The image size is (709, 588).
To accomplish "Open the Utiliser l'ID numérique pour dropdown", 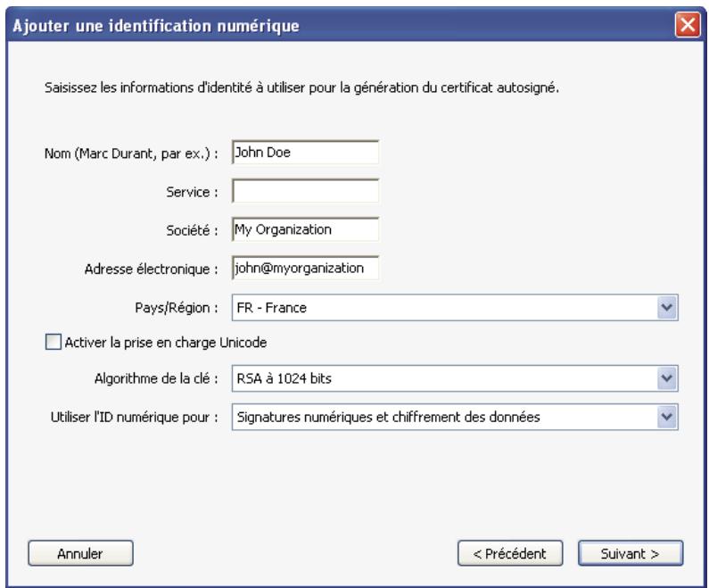I will pos(455,417).
